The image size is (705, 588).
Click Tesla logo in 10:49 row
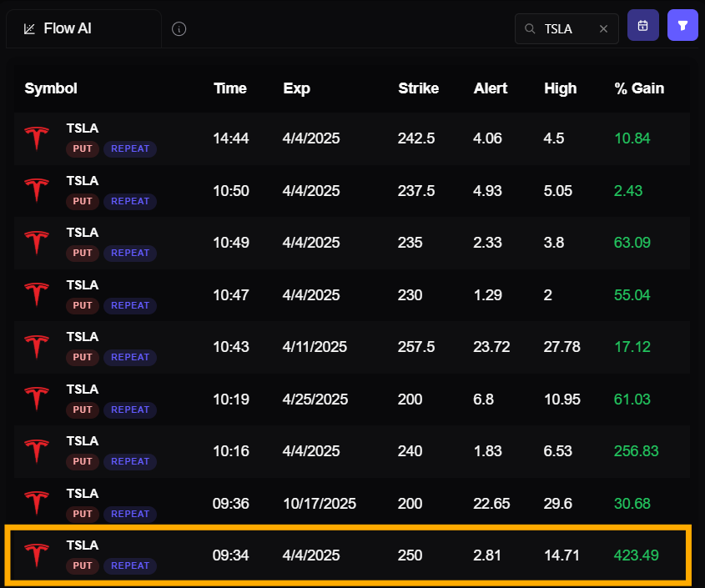point(37,243)
